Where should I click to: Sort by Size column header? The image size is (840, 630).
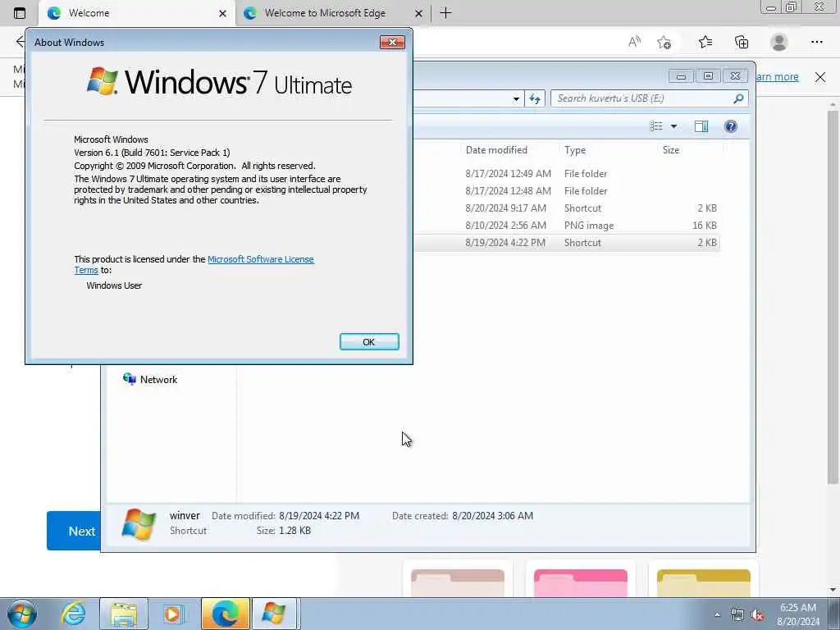tap(671, 150)
